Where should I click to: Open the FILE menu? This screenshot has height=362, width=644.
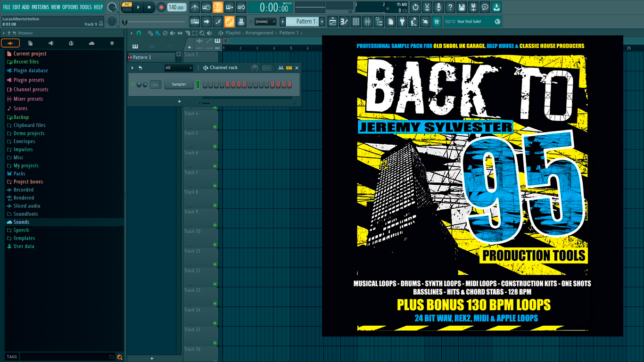[7, 7]
